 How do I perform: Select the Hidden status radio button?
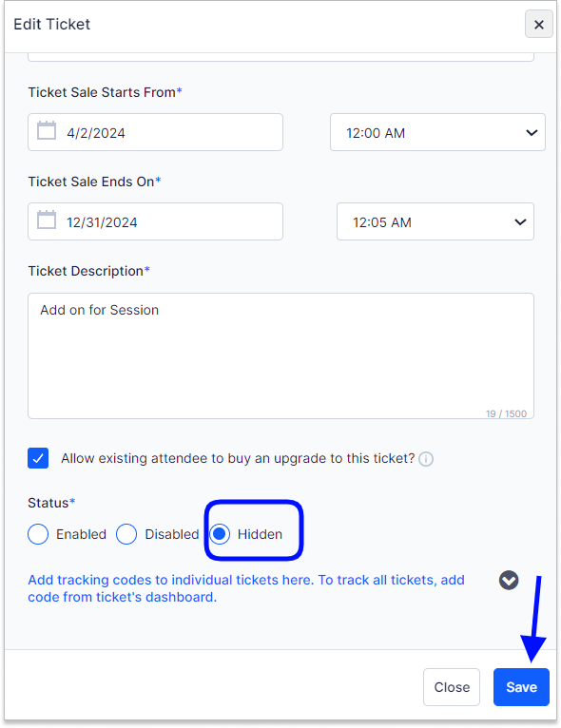click(220, 534)
